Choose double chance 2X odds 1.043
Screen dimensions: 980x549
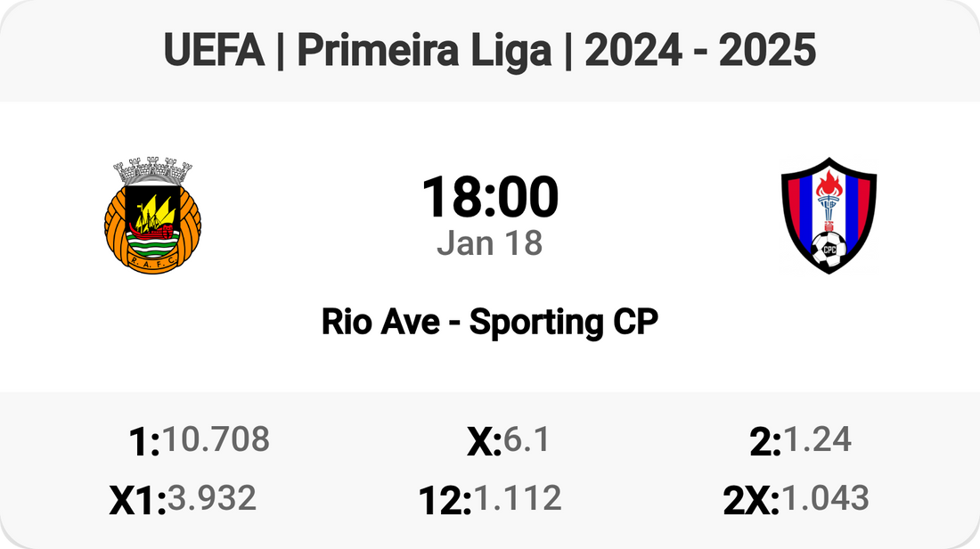click(825, 498)
